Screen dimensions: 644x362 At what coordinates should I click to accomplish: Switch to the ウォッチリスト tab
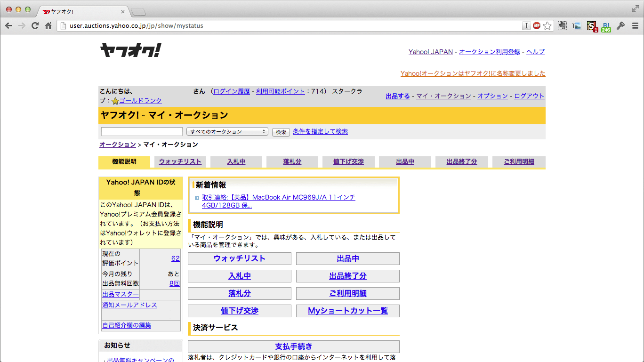[x=180, y=162]
